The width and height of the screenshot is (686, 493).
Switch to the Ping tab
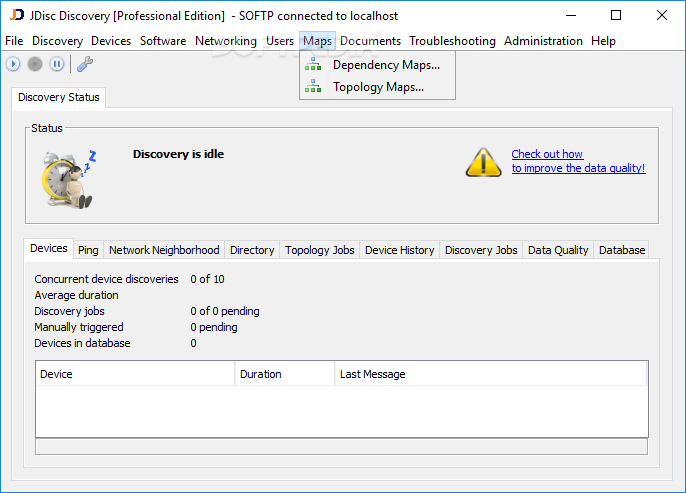tap(88, 250)
